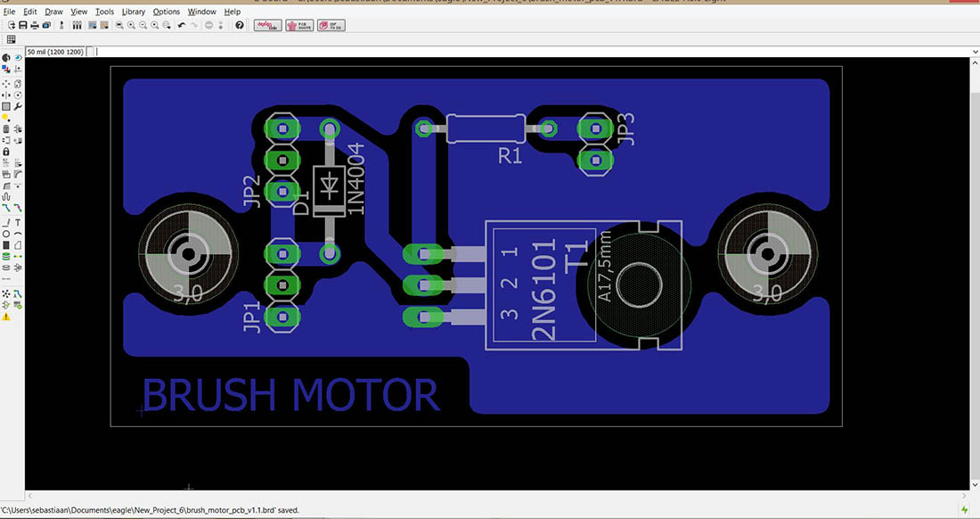This screenshot has height=519, width=980.
Task: Select the Ratsnest tool
Action: [x=6, y=293]
